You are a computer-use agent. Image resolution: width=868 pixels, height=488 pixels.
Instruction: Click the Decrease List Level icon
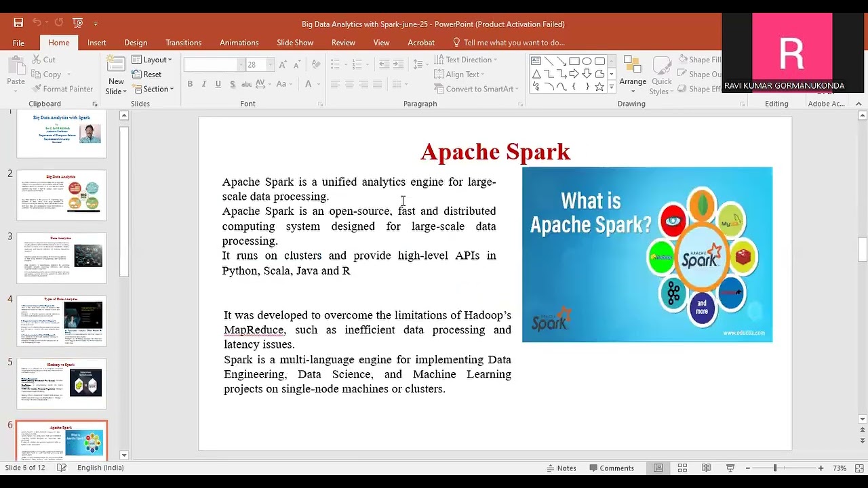(x=384, y=64)
